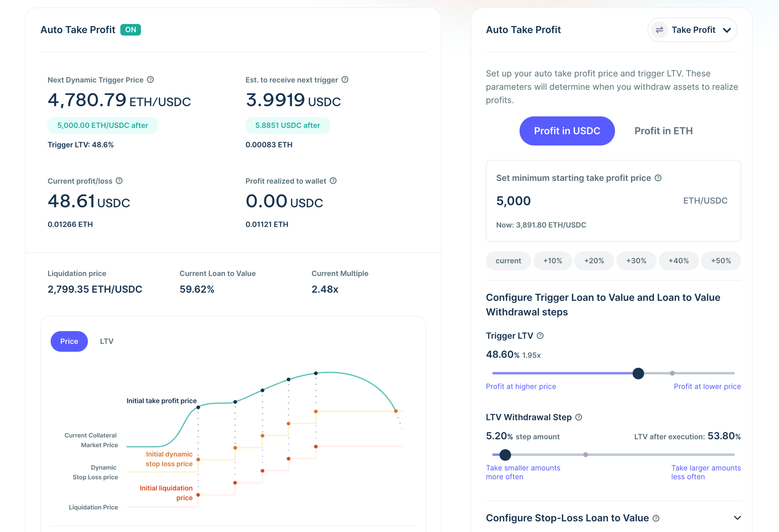This screenshot has height=532, width=779.
Task: Click help icon beside Next Dynamic Trigger Price
Action: click(150, 80)
